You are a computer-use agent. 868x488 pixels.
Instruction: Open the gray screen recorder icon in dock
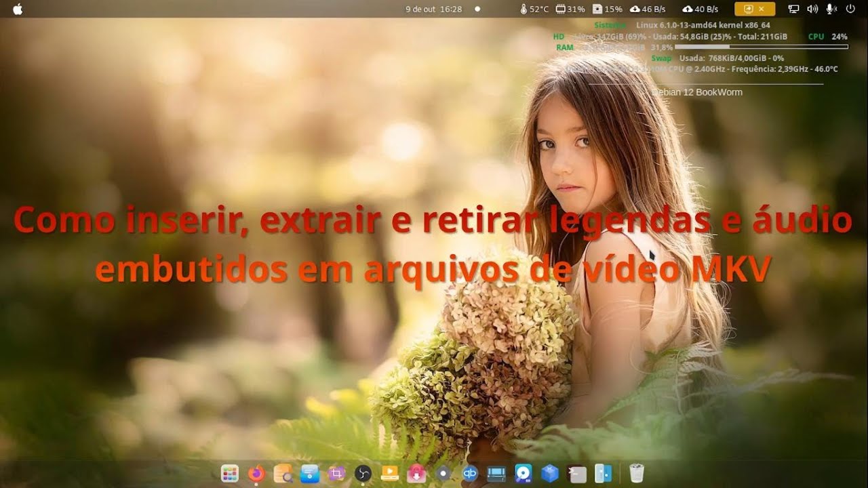click(443, 473)
